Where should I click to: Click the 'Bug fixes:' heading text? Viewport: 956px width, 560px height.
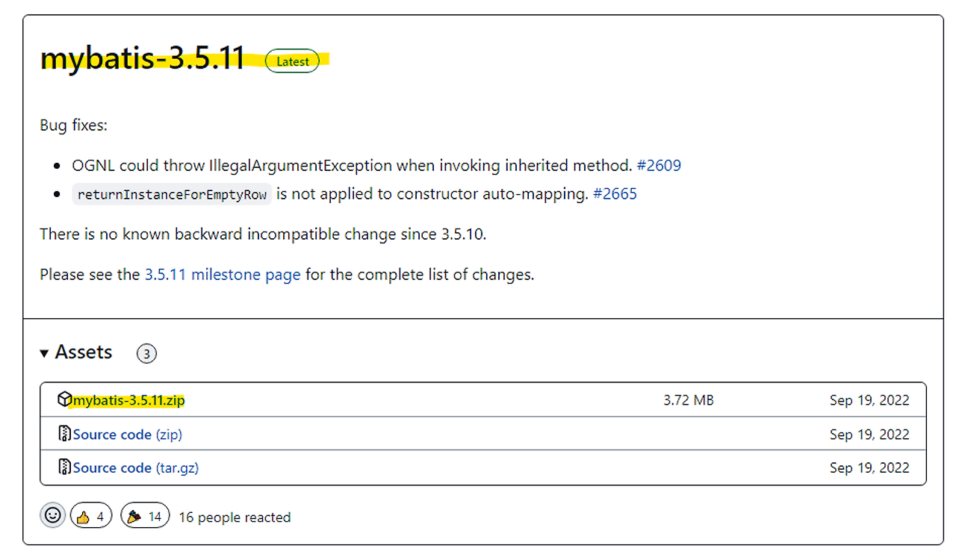coord(73,125)
